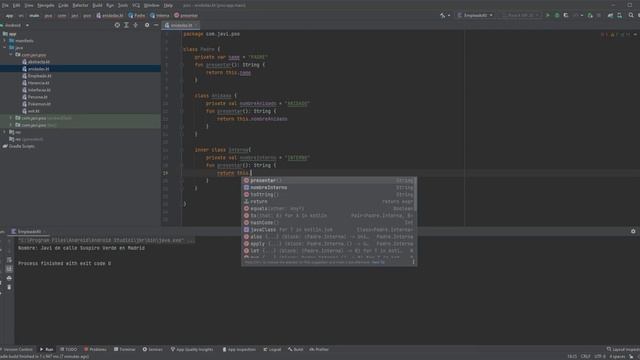Image resolution: width=640 pixels, height=360 pixels.
Task: Click the Search Everywhere magnifier icon
Action: coord(631,16)
